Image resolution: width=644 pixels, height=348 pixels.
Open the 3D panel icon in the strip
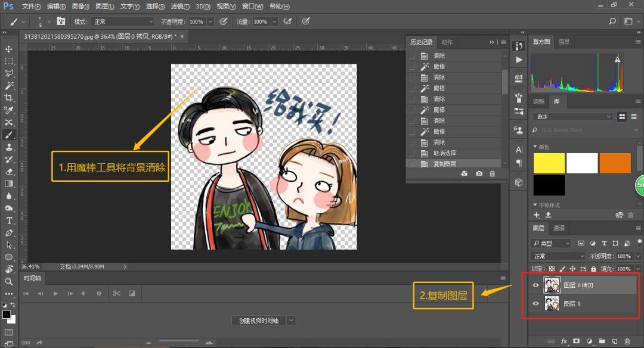519,182
